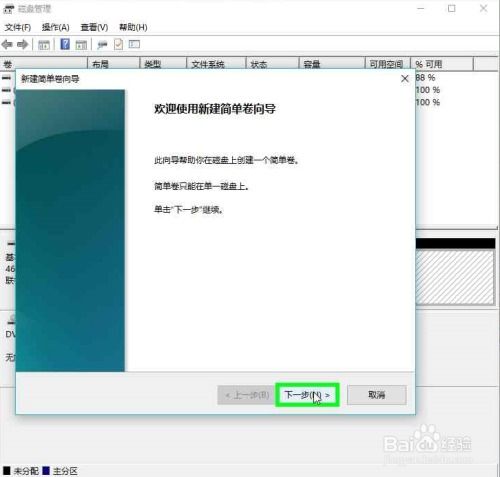The height and width of the screenshot is (477, 500).
Task: Click the 容量 column header
Action: point(332,64)
